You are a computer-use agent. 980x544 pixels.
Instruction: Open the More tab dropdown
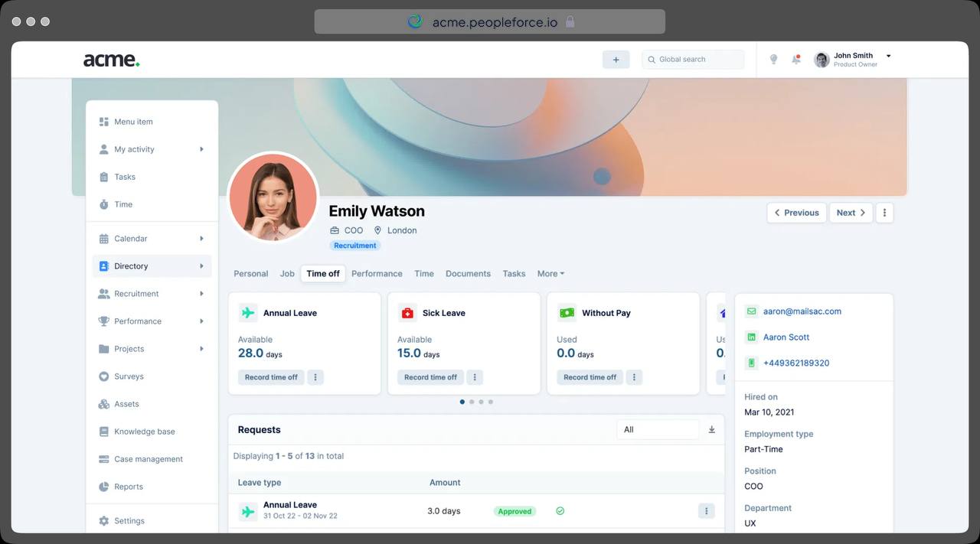550,274
